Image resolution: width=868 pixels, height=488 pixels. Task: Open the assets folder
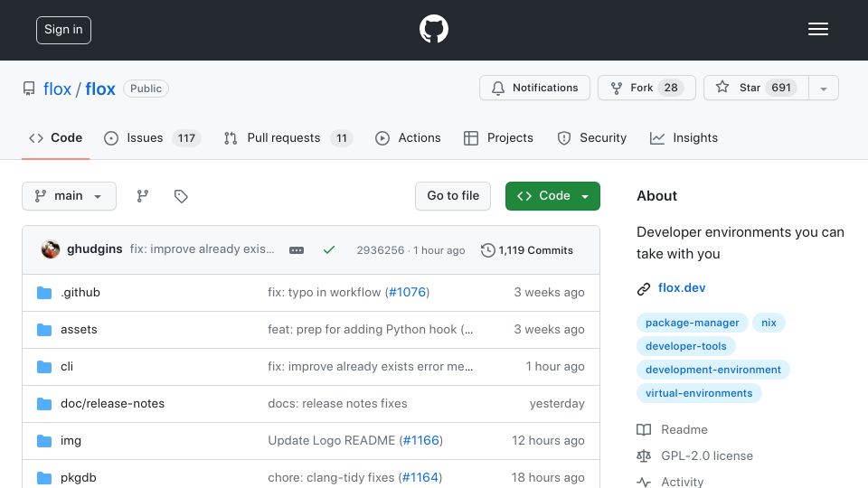[79, 329]
